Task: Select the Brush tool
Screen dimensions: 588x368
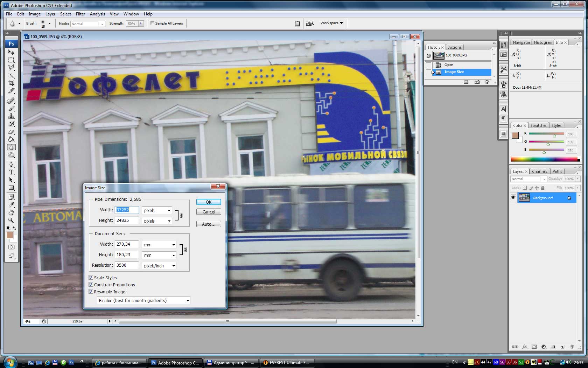Action: [11, 108]
